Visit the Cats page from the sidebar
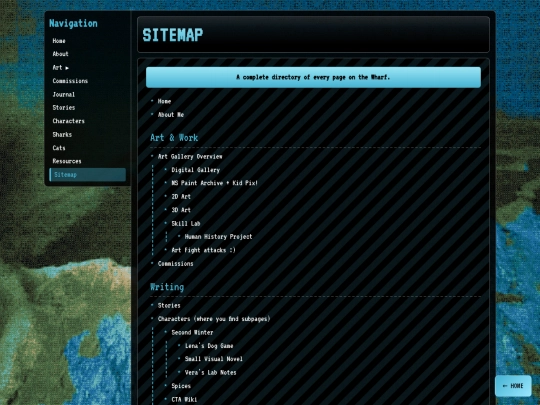Viewport: 540px width, 405px height. [59, 148]
